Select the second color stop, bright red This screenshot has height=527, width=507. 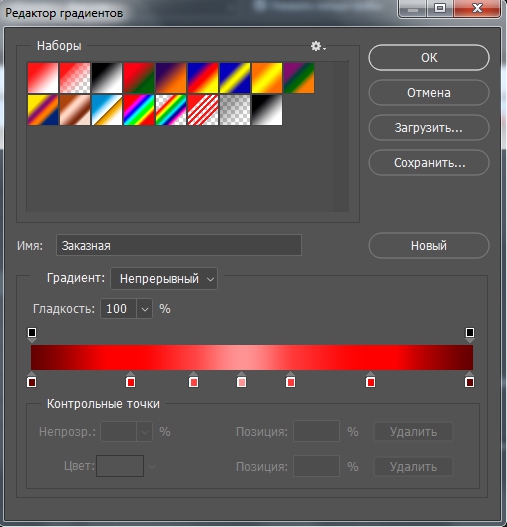[x=130, y=380]
